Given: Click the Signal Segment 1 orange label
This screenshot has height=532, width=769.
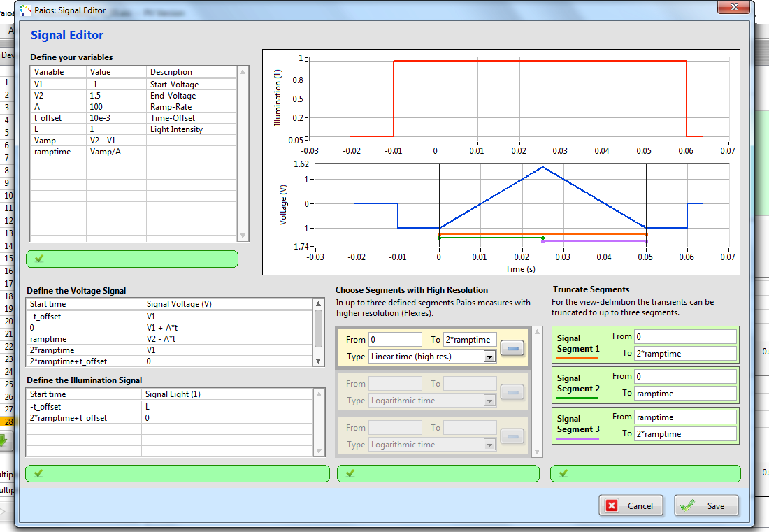Looking at the screenshot, I should 577,344.
